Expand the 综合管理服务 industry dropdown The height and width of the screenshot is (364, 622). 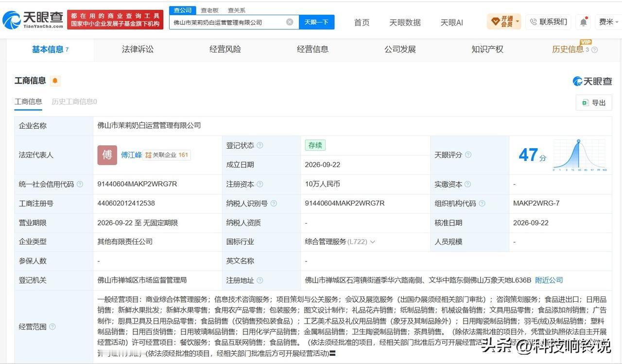tap(372, 242)
